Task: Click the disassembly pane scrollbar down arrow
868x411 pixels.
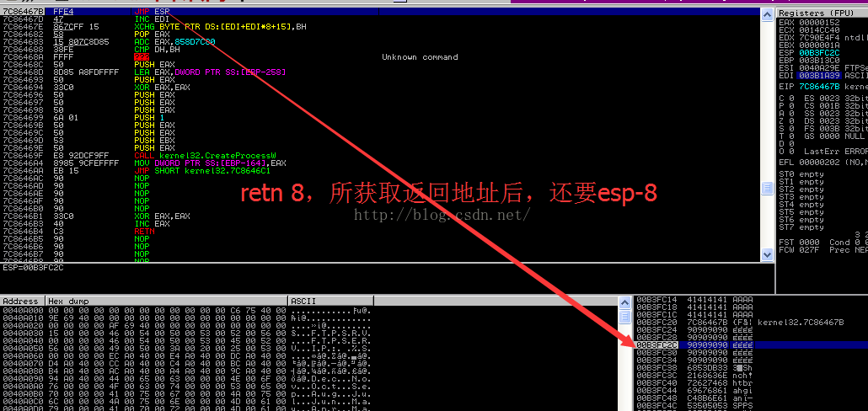Action: tap(767, 254)
